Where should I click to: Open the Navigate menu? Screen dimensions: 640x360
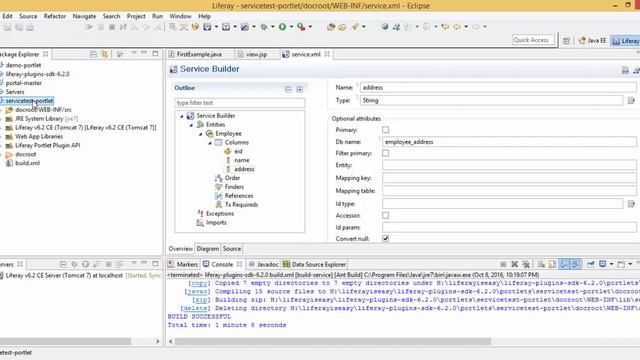pyautogui.click(x=84, y=16)
